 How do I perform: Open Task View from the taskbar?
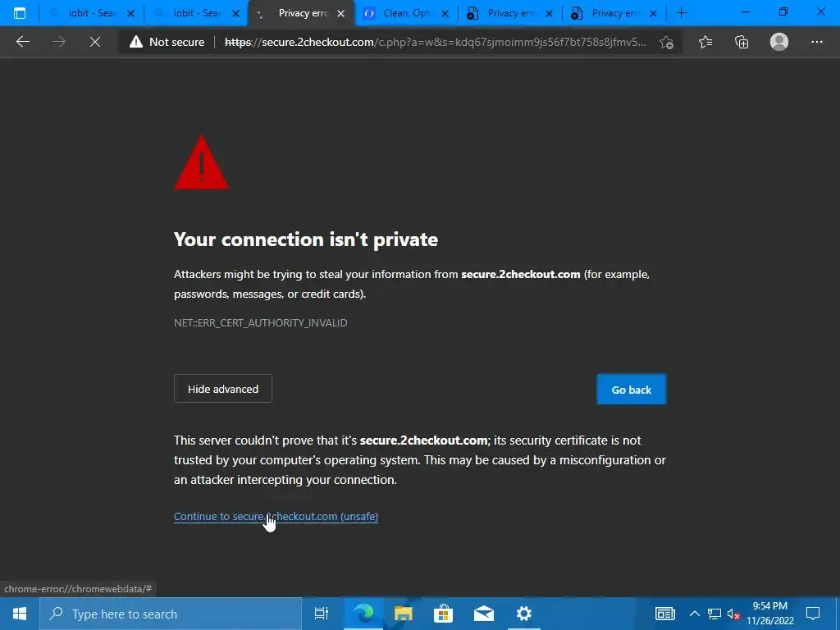click(x=321, y=614)
